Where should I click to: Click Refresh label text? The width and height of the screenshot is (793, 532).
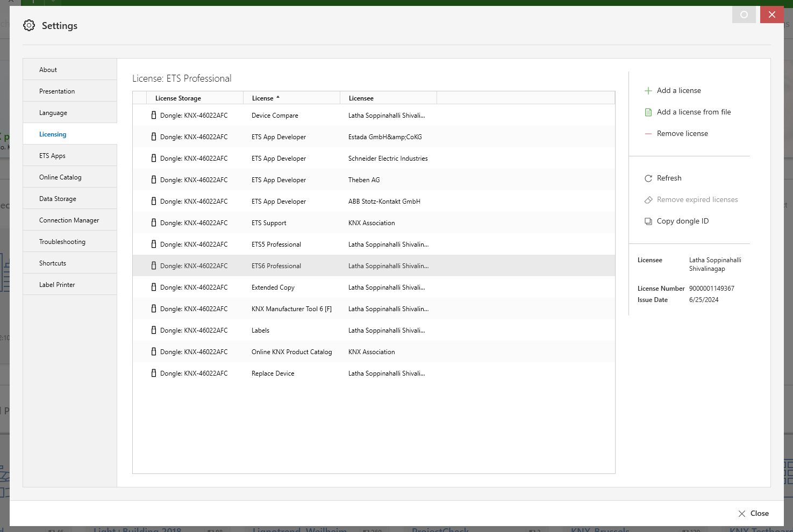click(669, 178)
